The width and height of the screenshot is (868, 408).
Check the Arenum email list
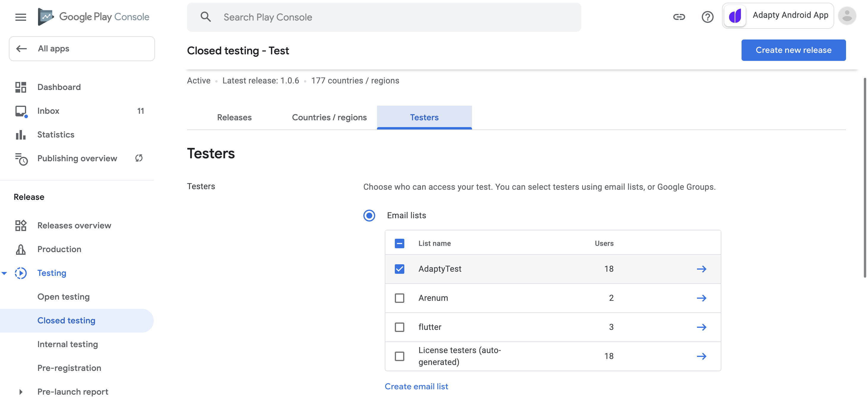[x=399, y=298]
